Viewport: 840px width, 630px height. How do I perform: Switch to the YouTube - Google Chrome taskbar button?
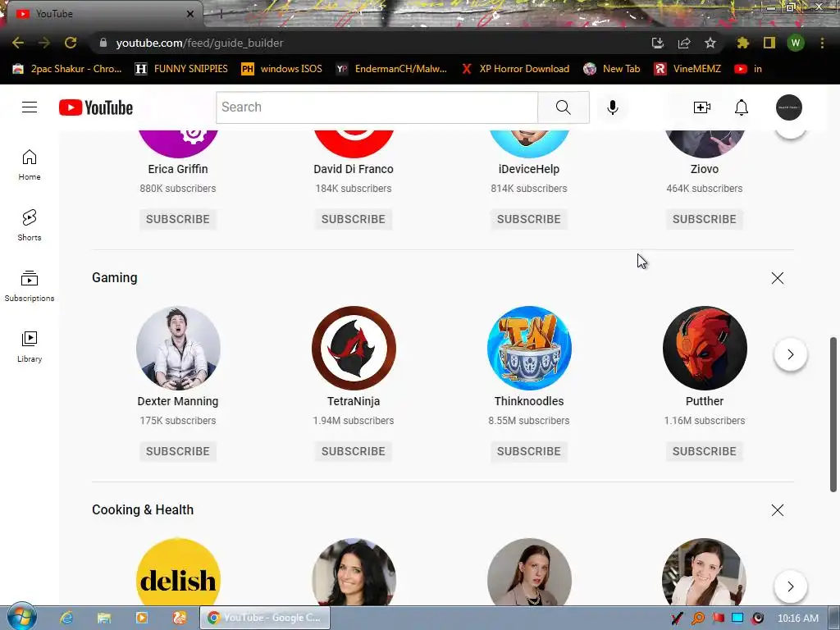[x=265, y=618]
